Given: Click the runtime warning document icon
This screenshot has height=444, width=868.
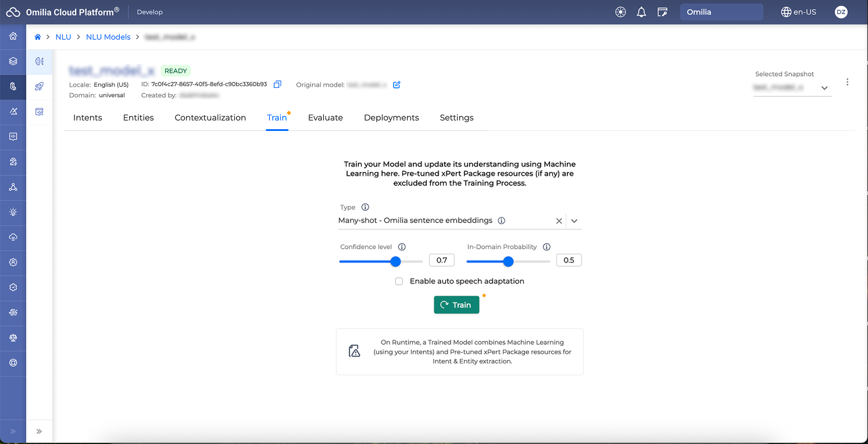Looking at the screenshot, I should point(355,351).
